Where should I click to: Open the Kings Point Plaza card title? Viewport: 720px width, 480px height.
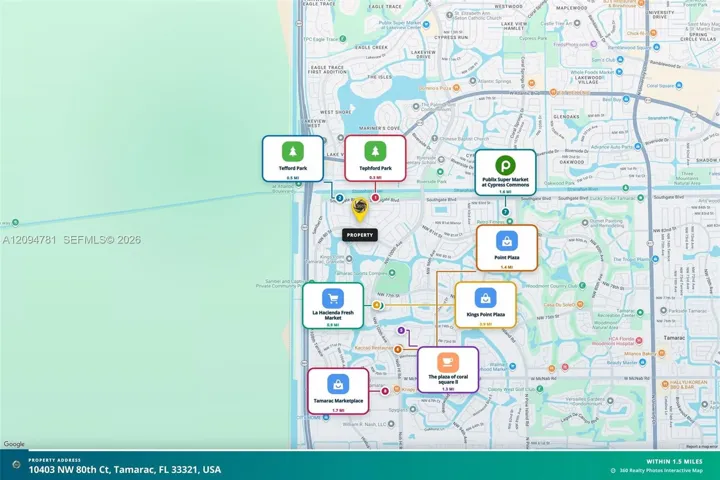pos(485,315)
